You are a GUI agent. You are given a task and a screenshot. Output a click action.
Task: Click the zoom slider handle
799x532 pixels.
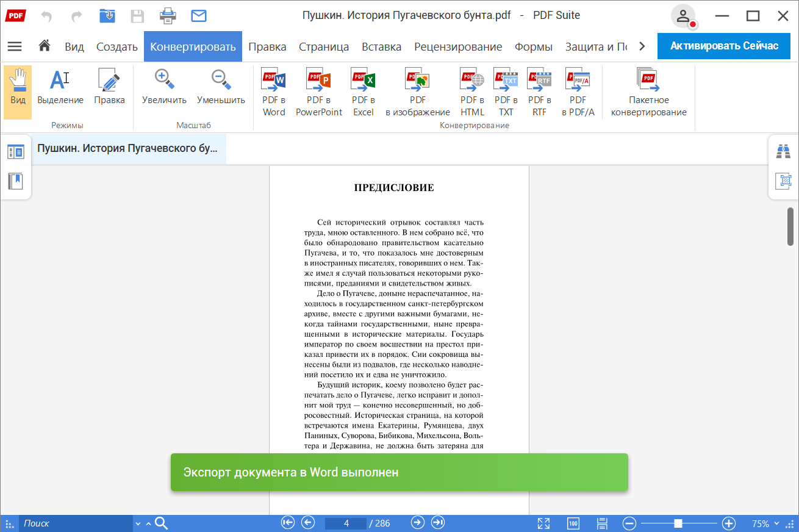[678, 523]
